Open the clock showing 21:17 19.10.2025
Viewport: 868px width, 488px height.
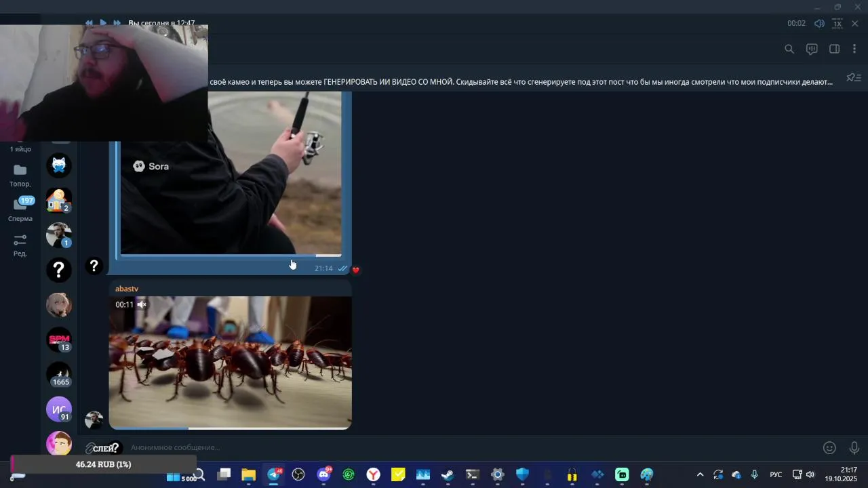(x=841, y=474)
